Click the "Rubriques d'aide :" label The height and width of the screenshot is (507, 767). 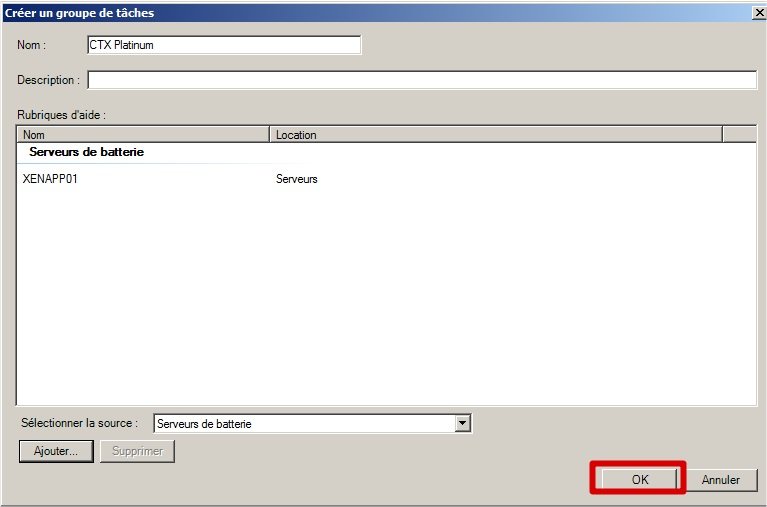[x=61, y=115]
